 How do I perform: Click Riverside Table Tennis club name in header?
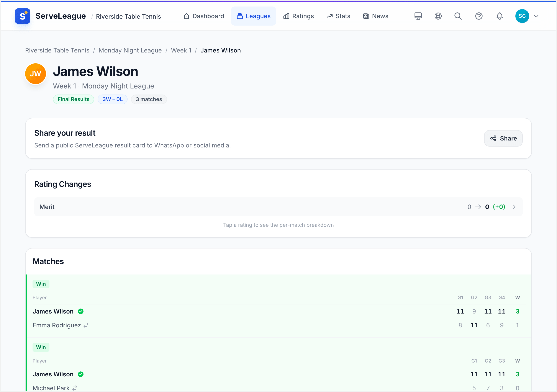[x=128, y=16]
